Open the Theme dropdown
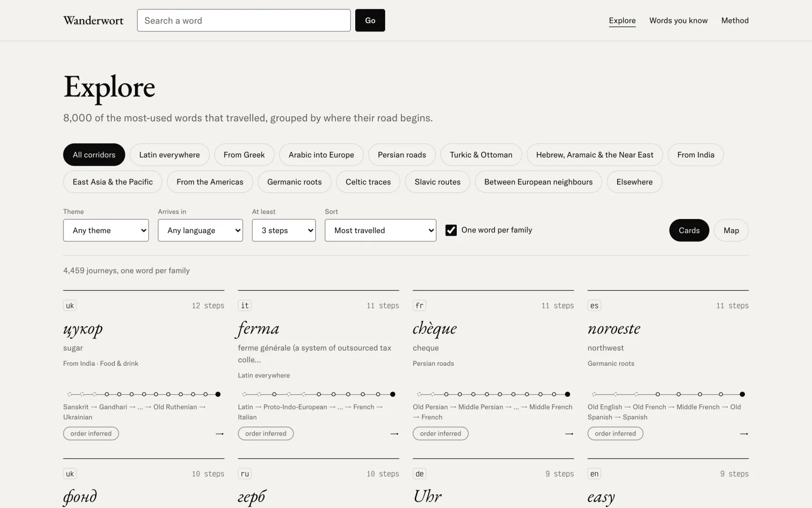Image resolution: width=812 pixels, height=508 pixels. point(106,230)
